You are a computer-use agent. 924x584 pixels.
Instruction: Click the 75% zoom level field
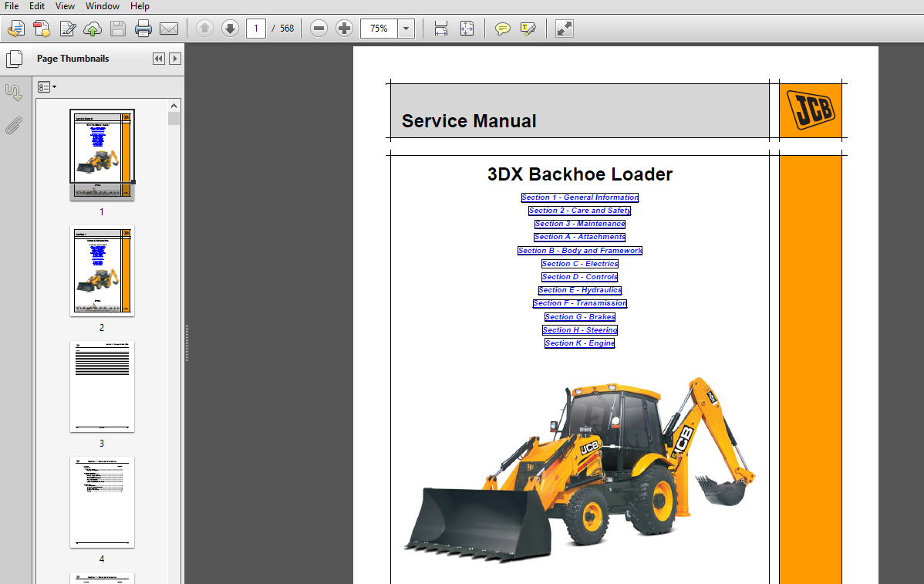379,29
